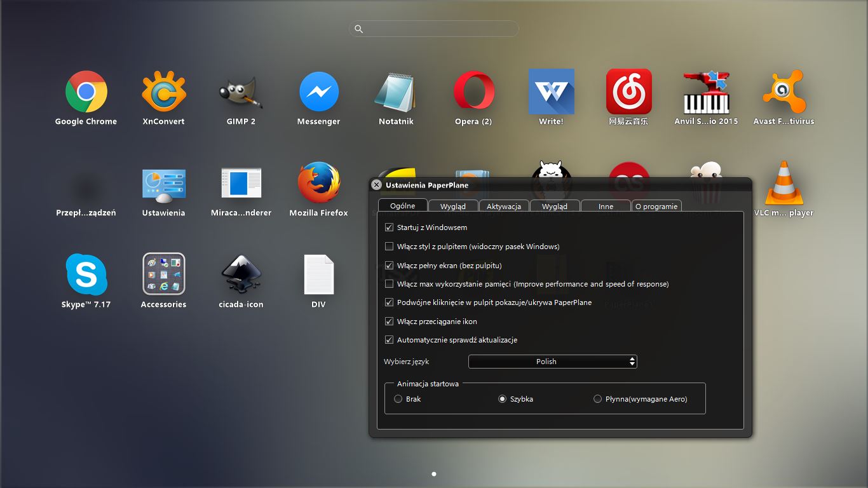The width and height of the screenshot is (868, 488).
Task: Click the page indicator dot at bottom
Action: click(434, 474)
